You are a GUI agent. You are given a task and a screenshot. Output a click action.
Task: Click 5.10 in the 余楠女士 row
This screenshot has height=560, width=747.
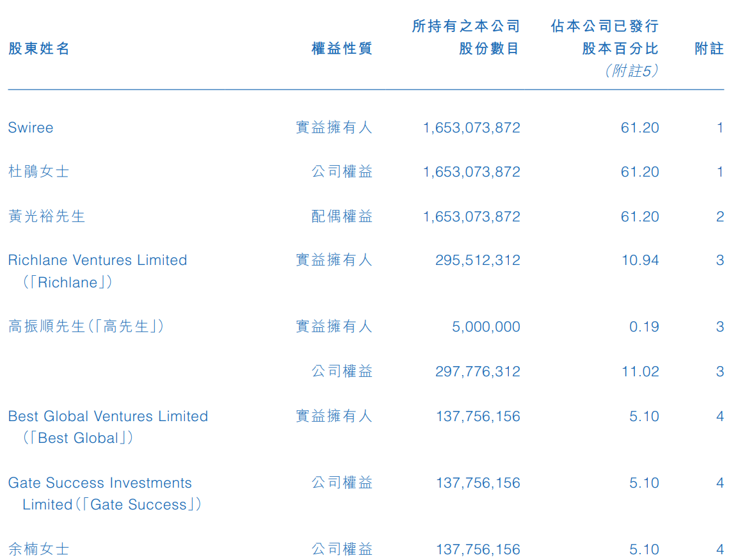tap(644, 550)
